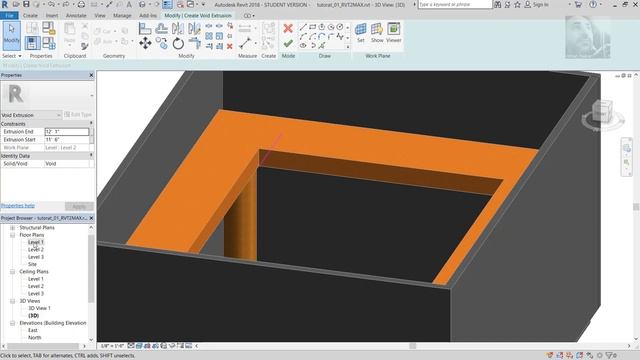Collapse the Floor Plans tree node

pyautogui.click(x=12, y=235)
